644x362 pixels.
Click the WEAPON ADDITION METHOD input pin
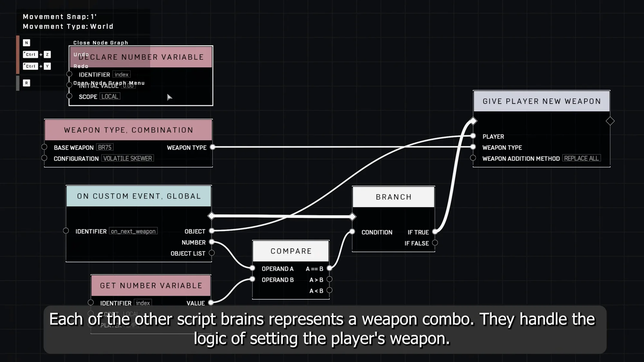point(473,158)
